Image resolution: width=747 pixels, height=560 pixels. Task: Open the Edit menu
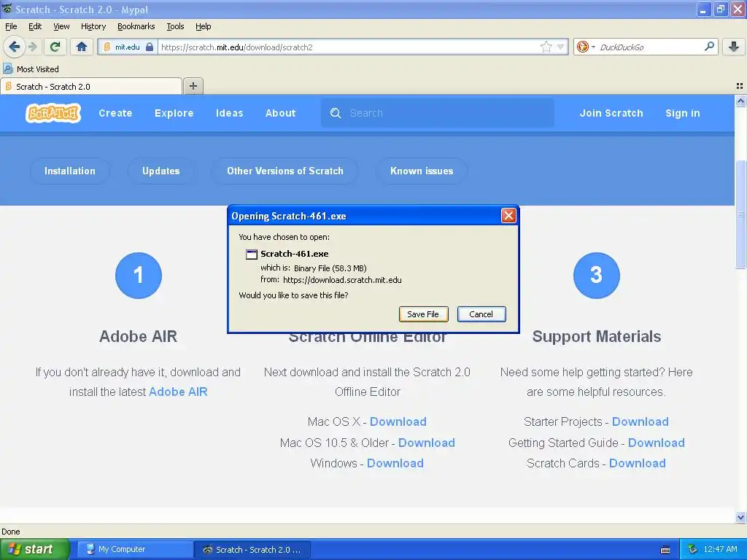[x=35, y=26]
